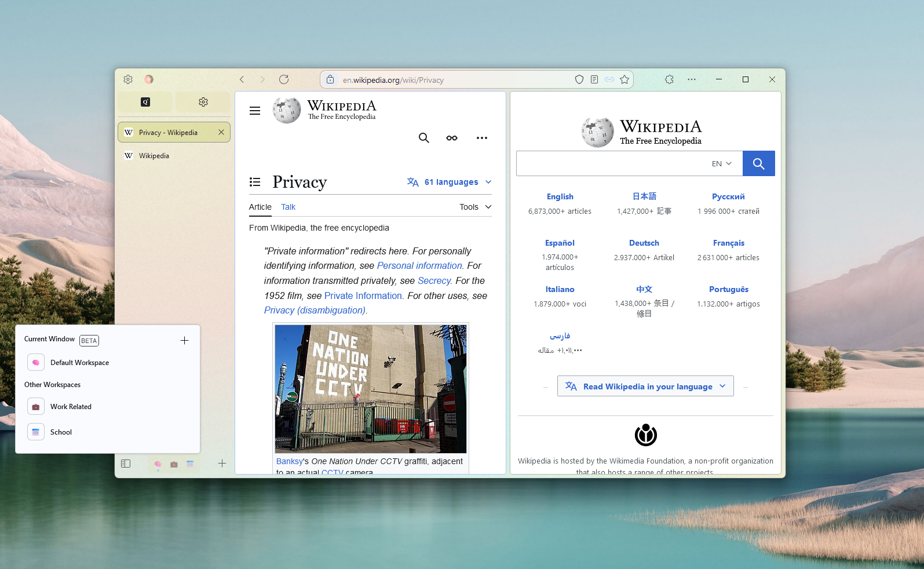
Task: Expand the Tools dropdown
Action: pyautogui.click(x=476, y=207)
